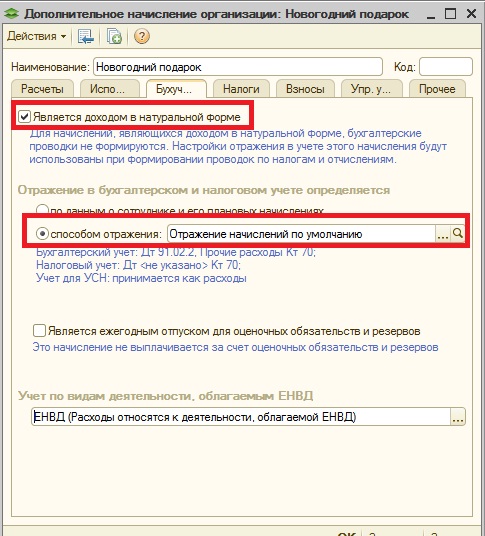
Task: Select 'способом отражения' radio button
Action: point(42,234)
